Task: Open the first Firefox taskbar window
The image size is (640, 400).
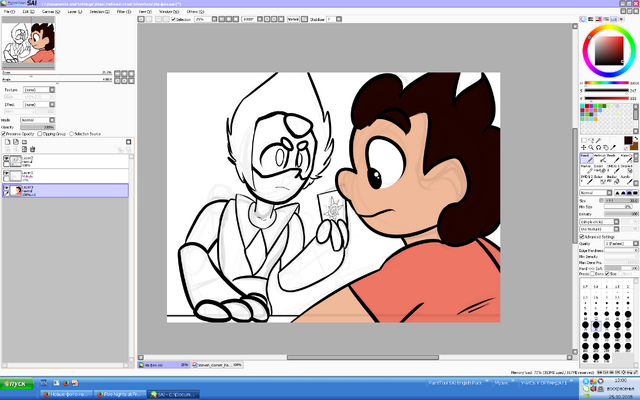Action: coord(66,394)
